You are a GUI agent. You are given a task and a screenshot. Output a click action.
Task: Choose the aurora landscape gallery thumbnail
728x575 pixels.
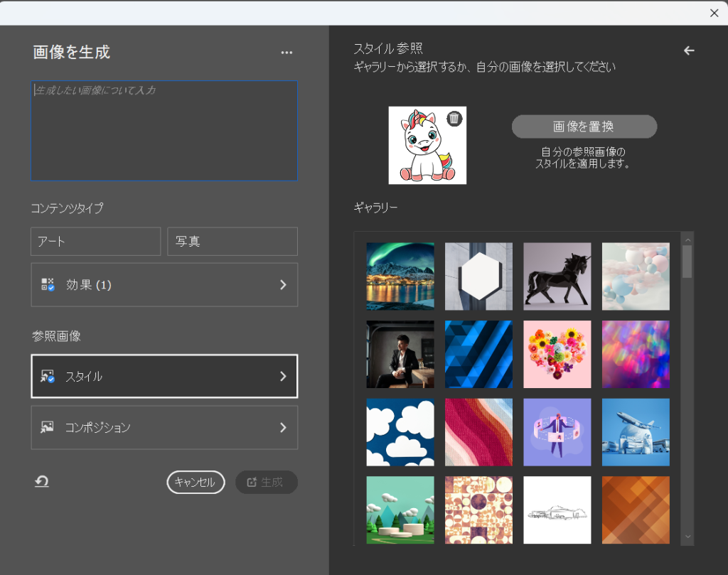tap(400, 276)
